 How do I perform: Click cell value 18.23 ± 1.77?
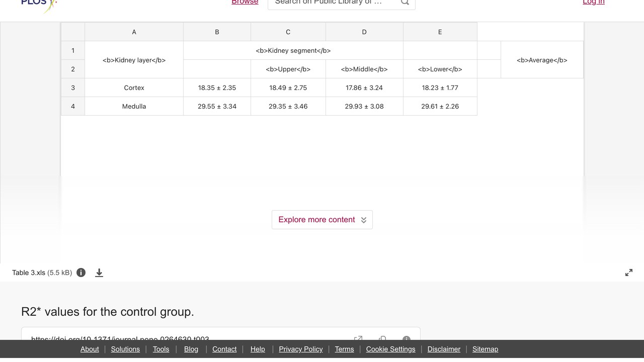click(440, 87)
